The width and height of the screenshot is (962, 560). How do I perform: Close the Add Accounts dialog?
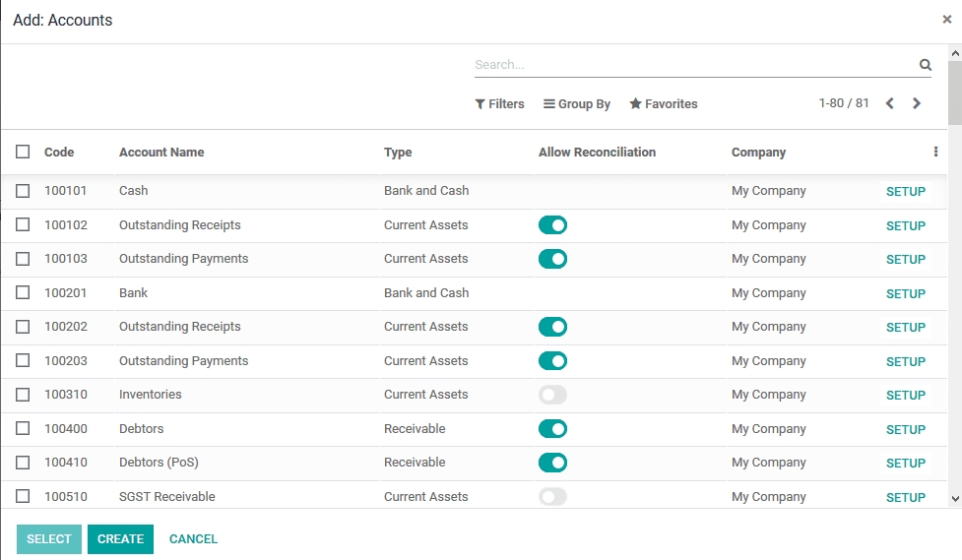(946, 19)
